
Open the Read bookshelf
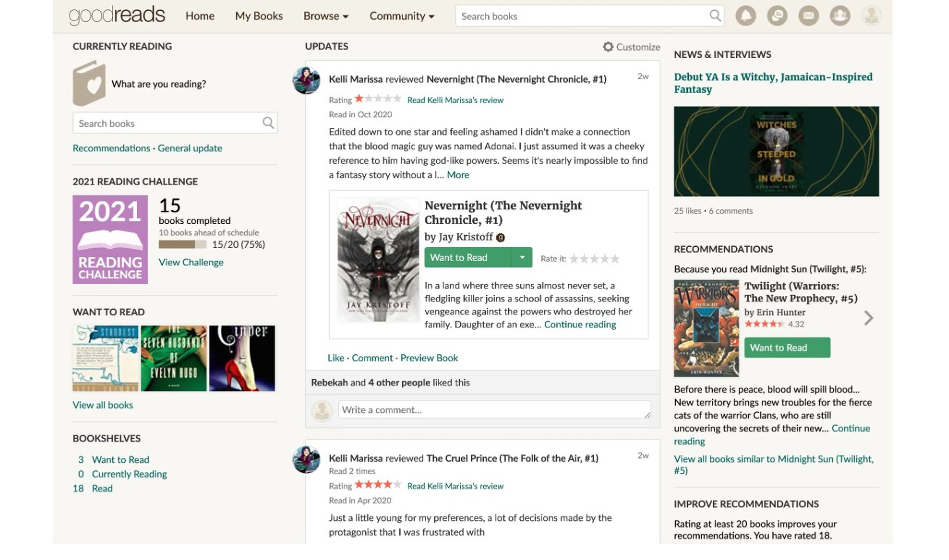pyautogui.click(x=102, y=488)
